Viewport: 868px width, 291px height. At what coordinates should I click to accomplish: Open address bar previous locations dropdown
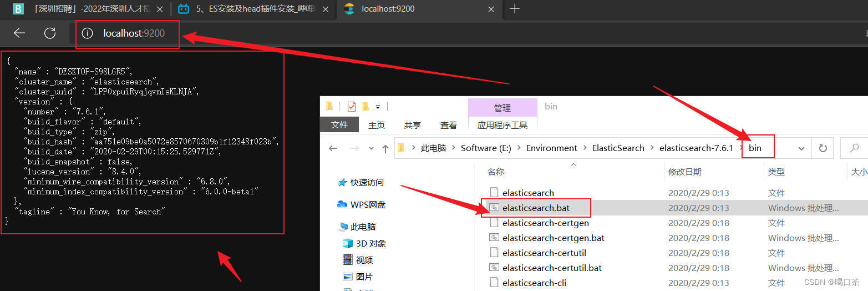801,148
